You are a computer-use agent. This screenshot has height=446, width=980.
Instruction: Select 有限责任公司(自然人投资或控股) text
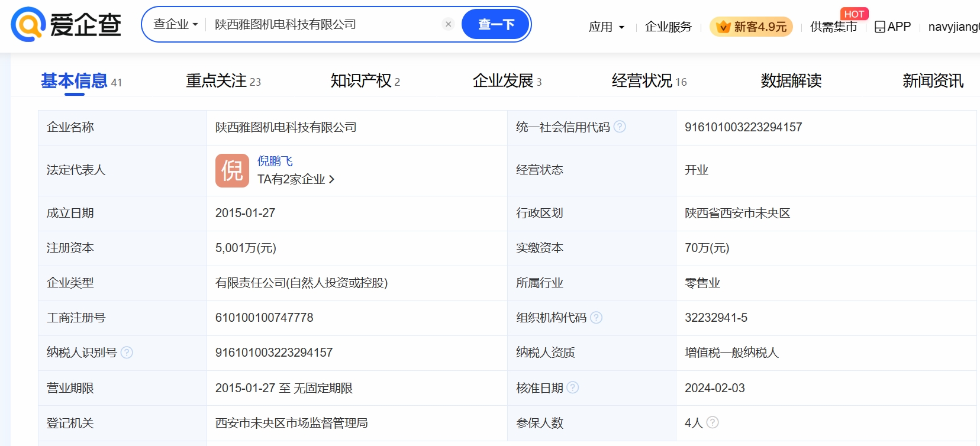pyautogui.click(x=301, y=283)
